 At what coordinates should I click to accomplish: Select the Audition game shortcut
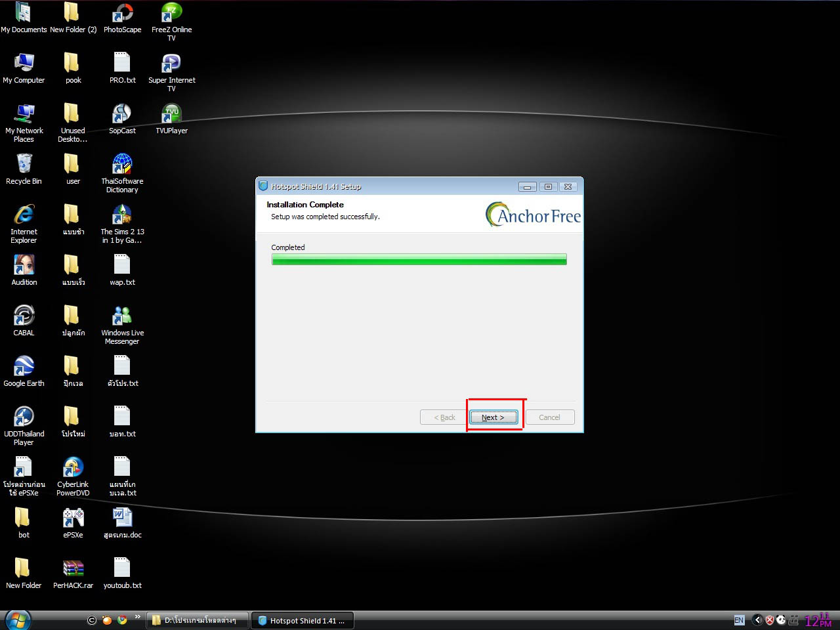click(24, 270)
